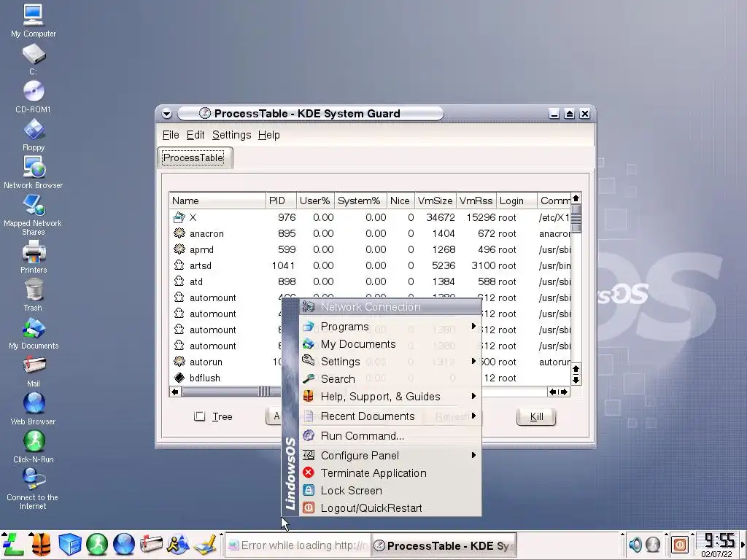Expand the Programs submenu
Screen dimensions: 747x560
390,327
